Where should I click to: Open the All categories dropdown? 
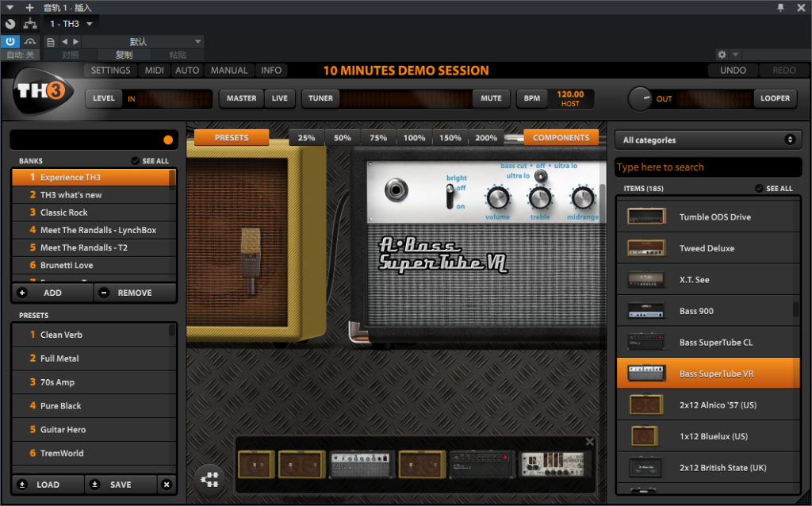(708, 140)
